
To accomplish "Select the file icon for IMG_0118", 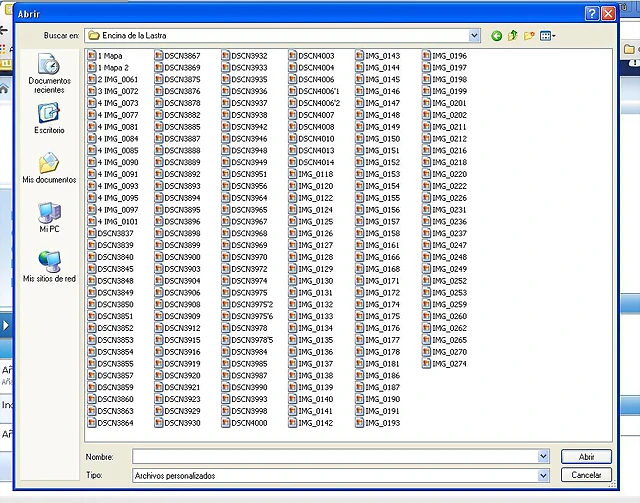I will click(x=293, y=174).
